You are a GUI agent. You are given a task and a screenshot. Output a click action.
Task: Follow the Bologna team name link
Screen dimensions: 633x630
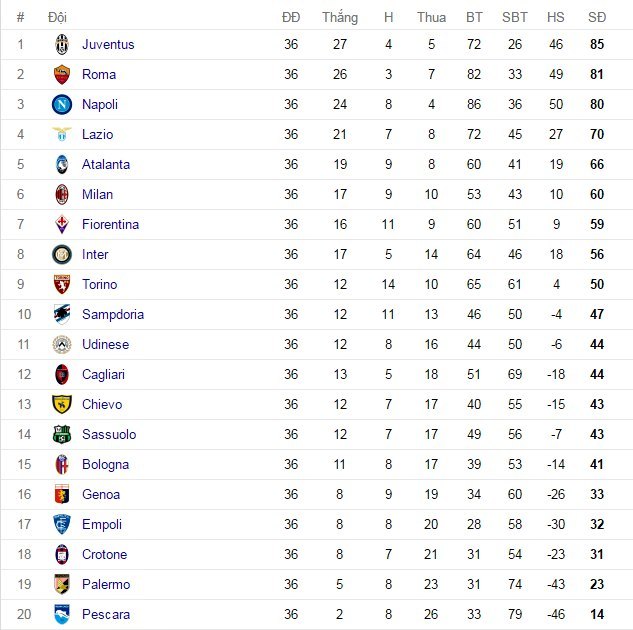tap(105, 464)
